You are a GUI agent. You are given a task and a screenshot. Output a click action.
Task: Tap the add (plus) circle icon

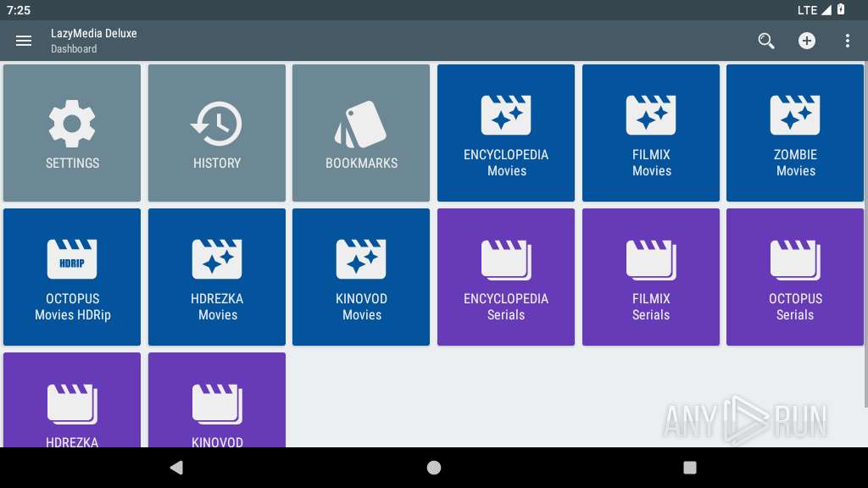pyautogui.click(x=807, y=41)
